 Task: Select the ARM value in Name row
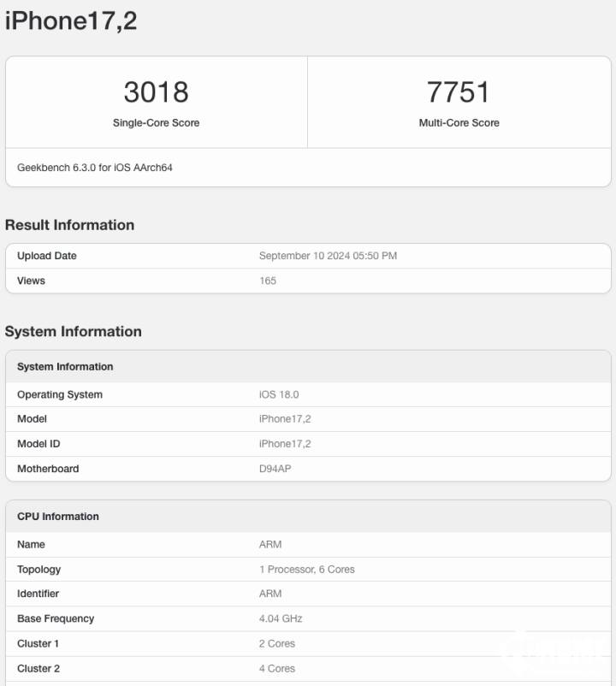pos(270,545)
